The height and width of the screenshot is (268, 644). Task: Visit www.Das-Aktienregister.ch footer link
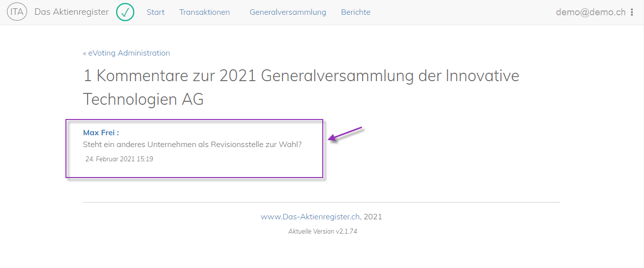click(311, 216)
